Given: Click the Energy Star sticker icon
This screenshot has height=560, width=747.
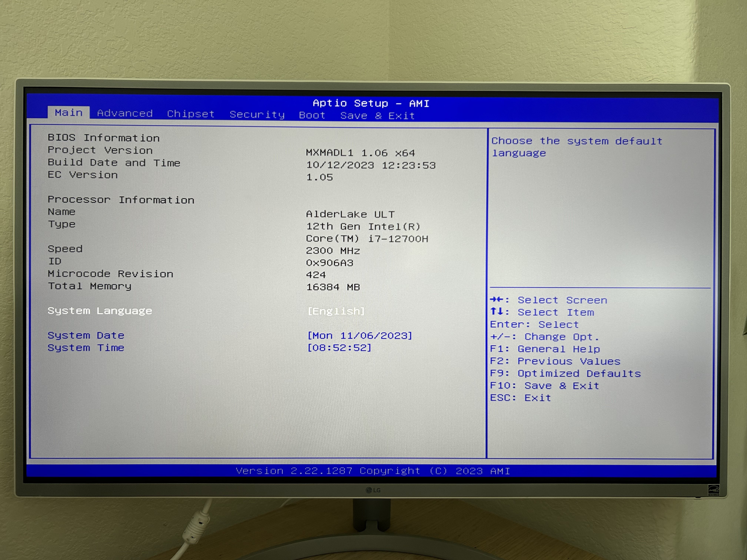Looking at the screenshot, I should pyautogui.click(x=714, y=490).
